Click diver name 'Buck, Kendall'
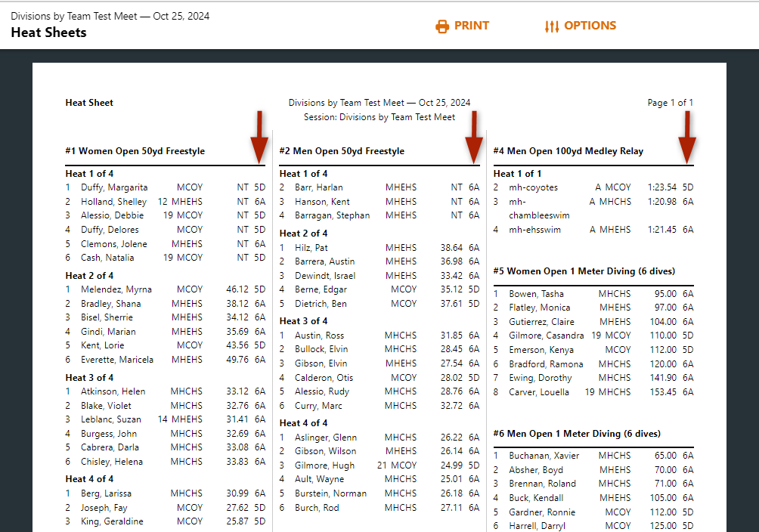This screenshot has height=532, width=759. [536, 498]
